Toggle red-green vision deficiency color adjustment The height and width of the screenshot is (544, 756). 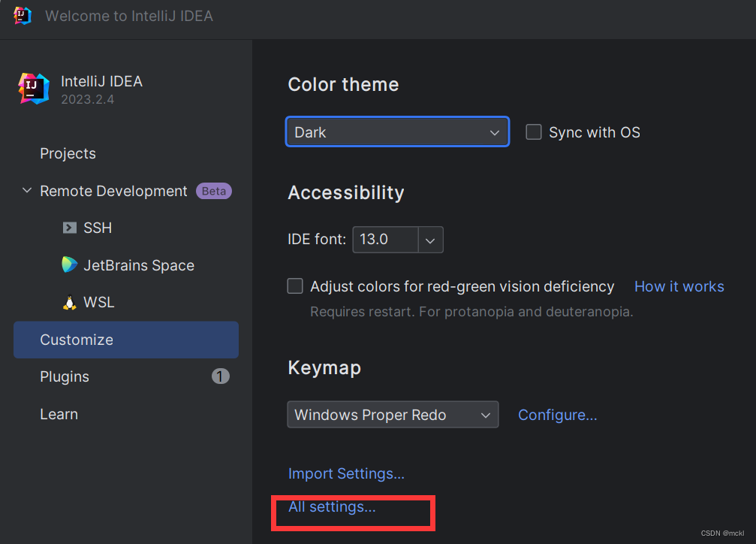[x=296, y=286]
